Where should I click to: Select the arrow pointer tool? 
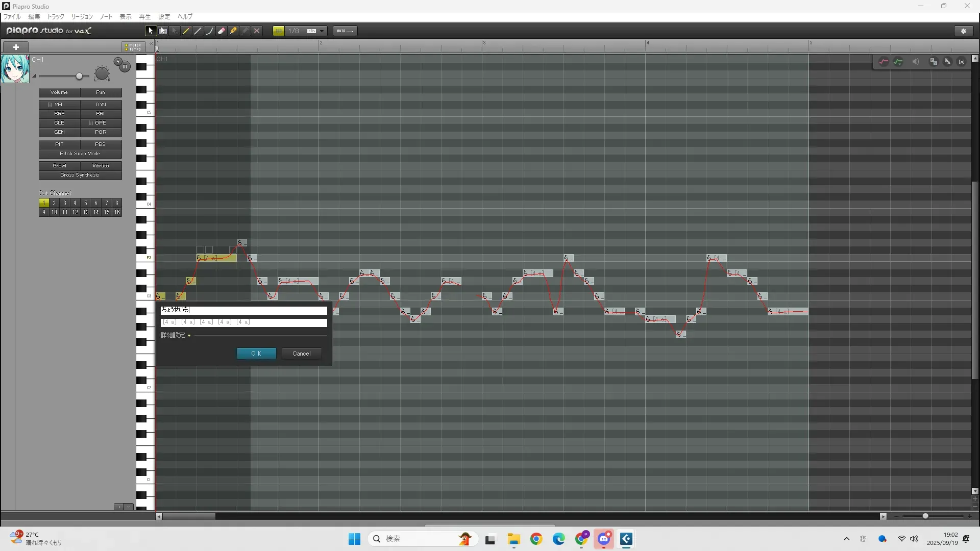[x=151, y=31]
